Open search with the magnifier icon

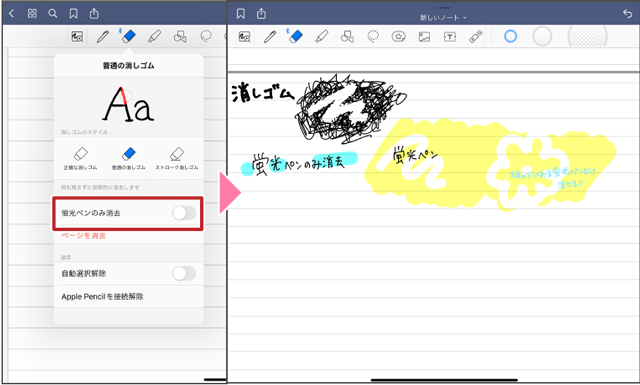53,13
